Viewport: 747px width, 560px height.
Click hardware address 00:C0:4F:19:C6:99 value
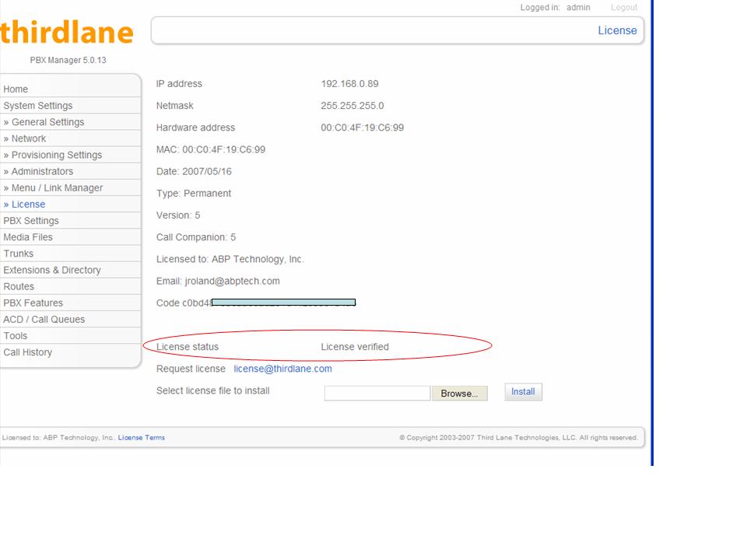(x=362, y=128)
